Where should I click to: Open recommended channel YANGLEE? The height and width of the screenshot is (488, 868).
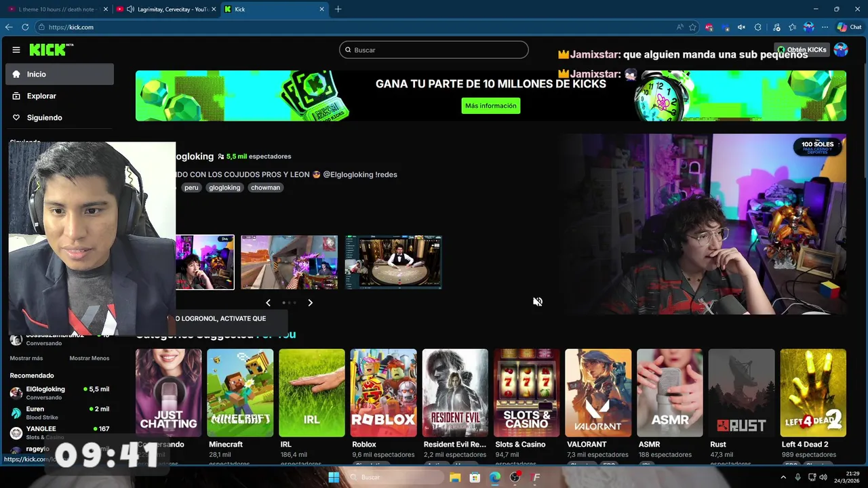[x=60, y=432]
